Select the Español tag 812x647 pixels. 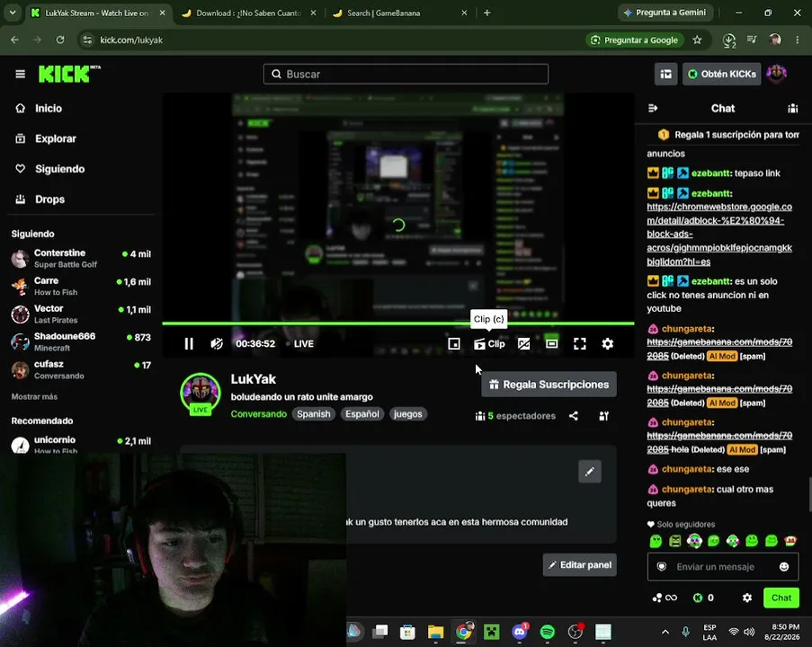click(362, 414)
